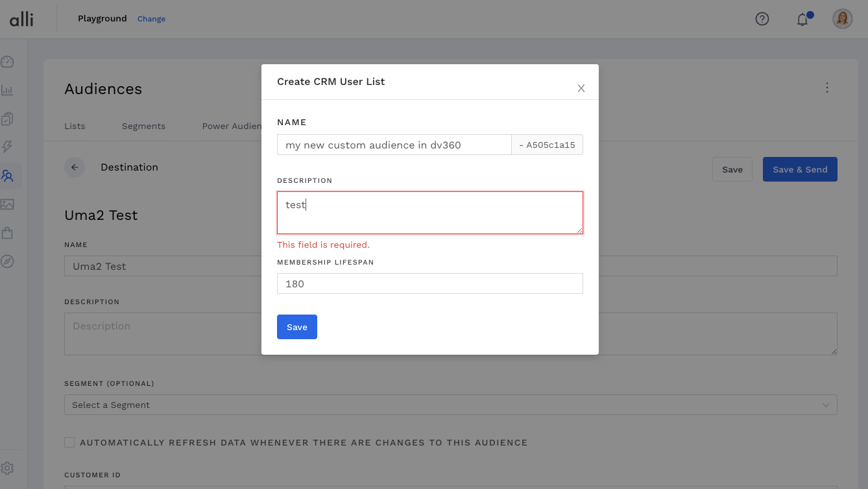This screenshot has height=489, width=868.
Task: Open settings gear at sidebar bottom
Action: point(7,468)
